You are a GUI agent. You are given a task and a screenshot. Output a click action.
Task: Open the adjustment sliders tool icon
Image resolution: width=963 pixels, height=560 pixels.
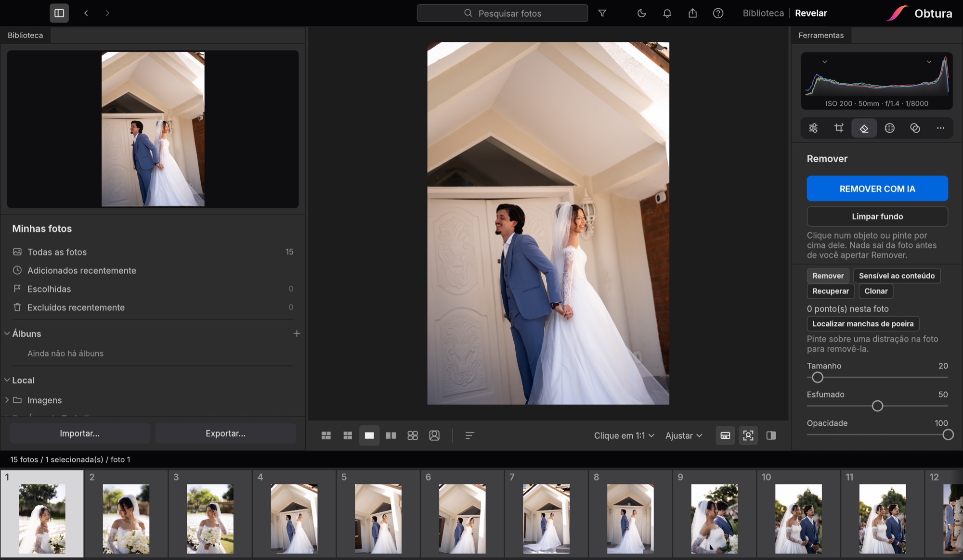click(x=813, y=128)
